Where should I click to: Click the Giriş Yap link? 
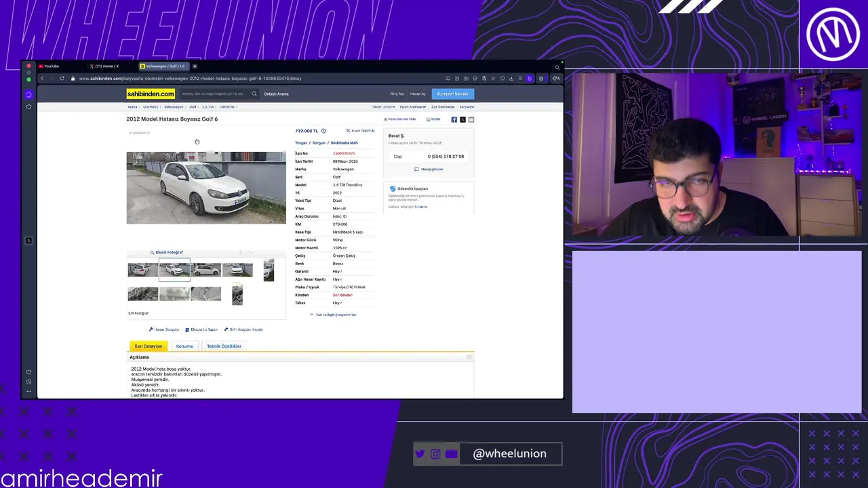[x=397, y=94]
